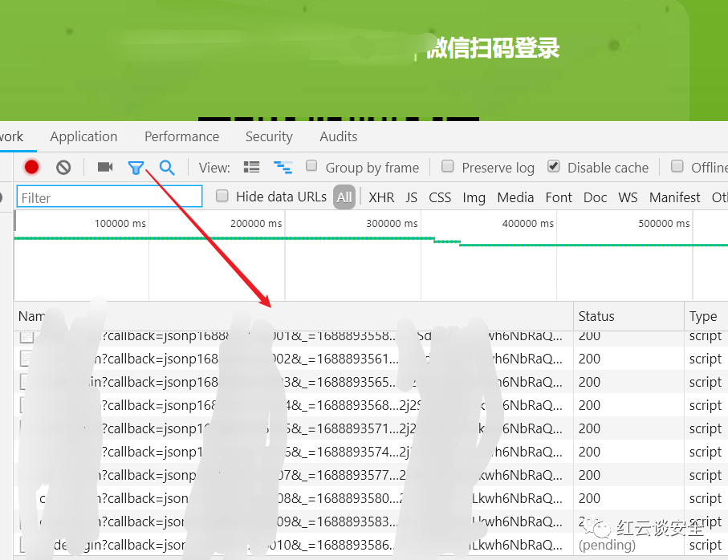The height and width of the screenshot is (560, 728).
Task: Click the 300000 ms timeline marker
Action: point(392,224)
